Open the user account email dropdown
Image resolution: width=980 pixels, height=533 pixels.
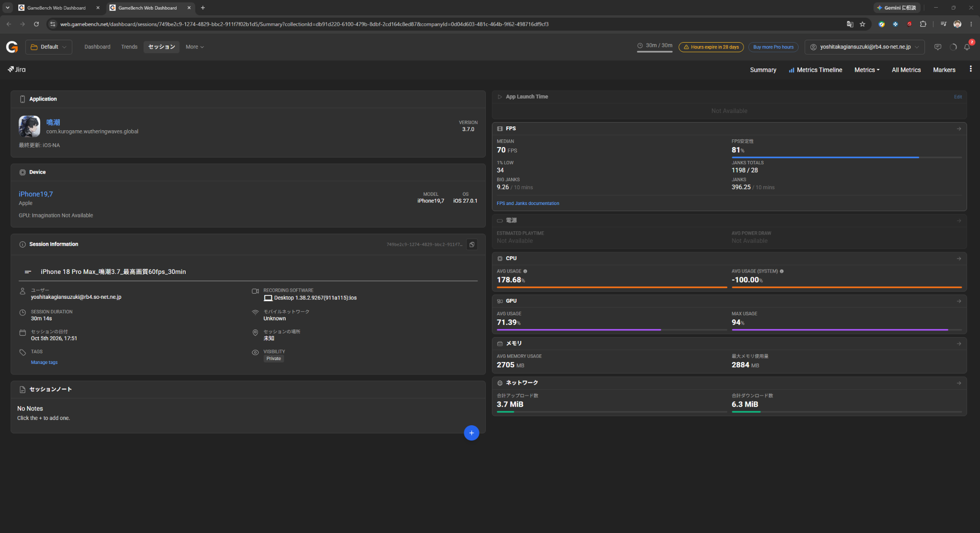(x=865, y=47)
